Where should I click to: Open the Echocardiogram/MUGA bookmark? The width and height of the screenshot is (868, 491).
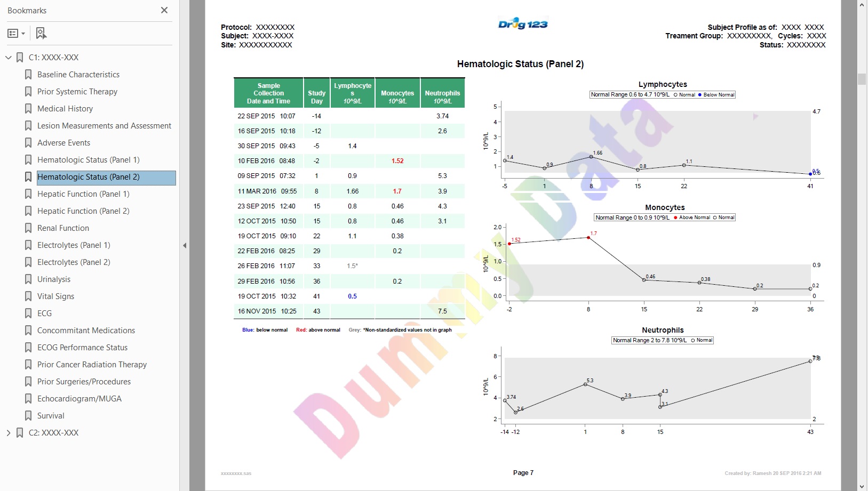pyautogui.click(x=79, y=399)
